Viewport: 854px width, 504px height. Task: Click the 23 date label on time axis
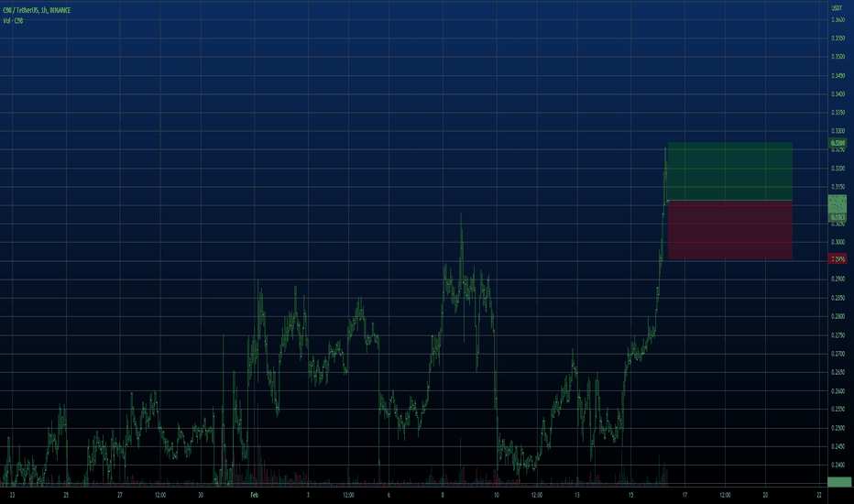pyautogui.click(x=12, y=495)
